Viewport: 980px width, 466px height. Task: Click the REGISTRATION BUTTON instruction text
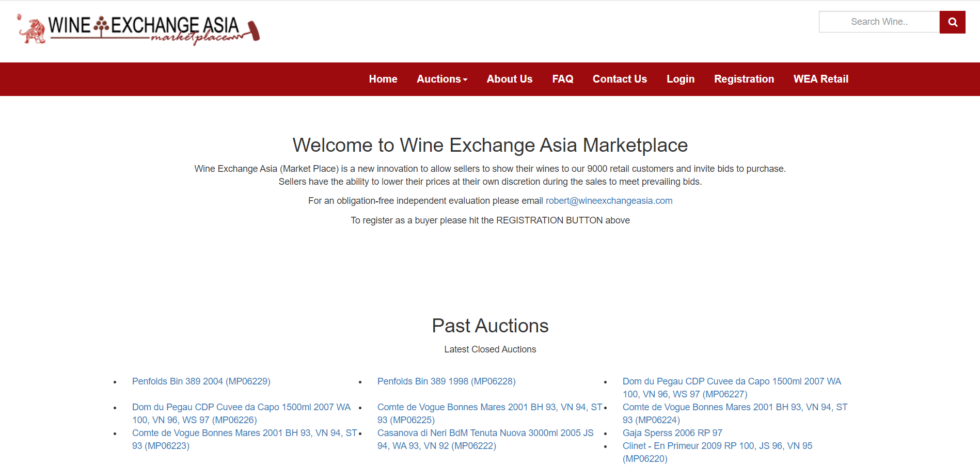[490, 220]
